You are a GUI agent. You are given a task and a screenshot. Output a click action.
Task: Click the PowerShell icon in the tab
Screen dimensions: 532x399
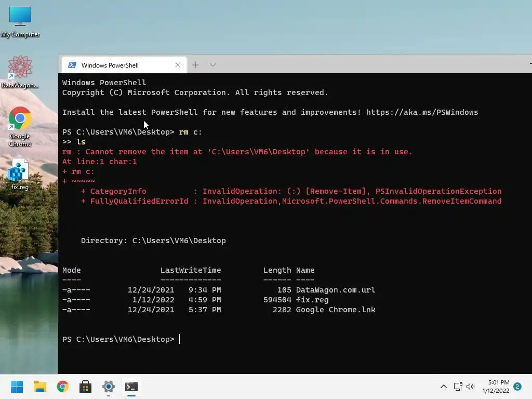[x=72, y=65]
